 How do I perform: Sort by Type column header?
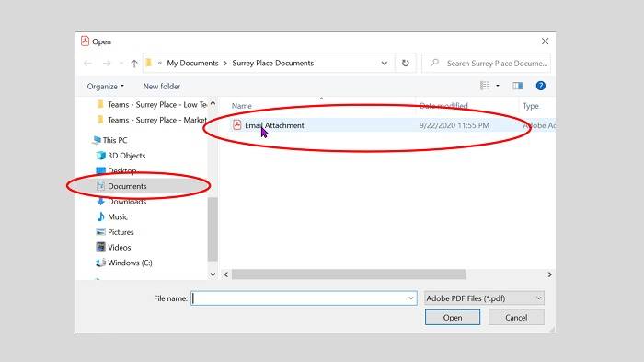tap(531, 106)
